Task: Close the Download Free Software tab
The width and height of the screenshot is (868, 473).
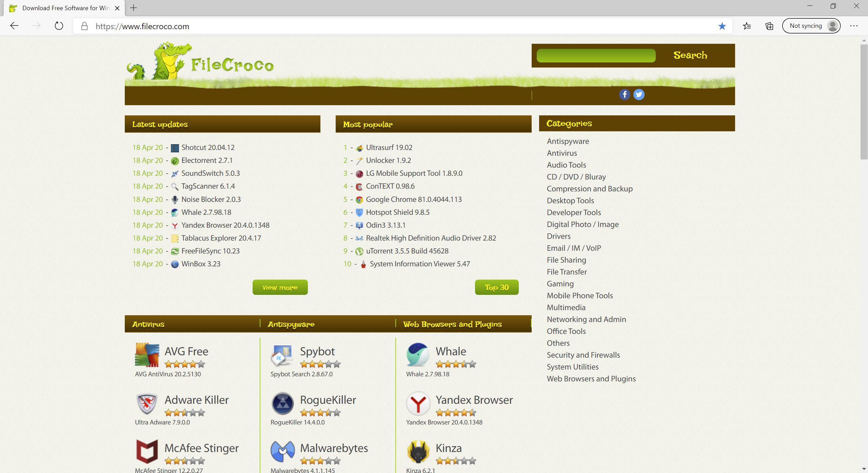Action: [117, 8]
